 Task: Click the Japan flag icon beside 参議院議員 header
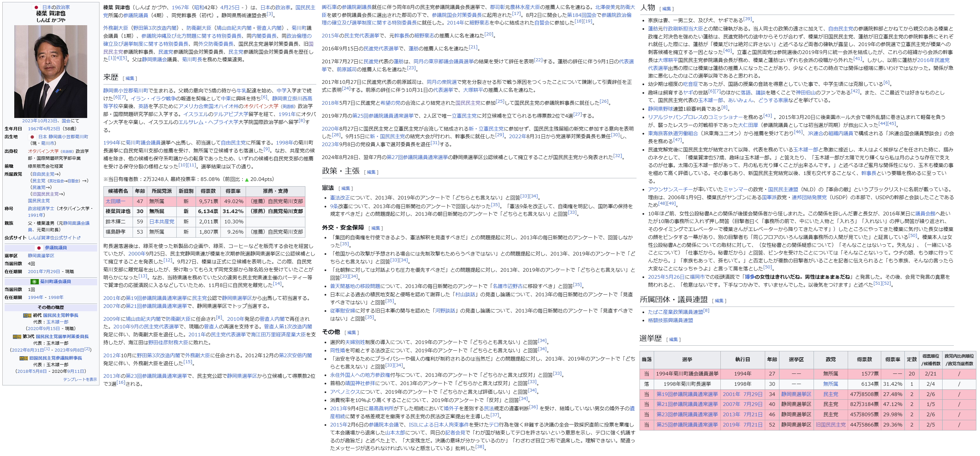point(39,248)
